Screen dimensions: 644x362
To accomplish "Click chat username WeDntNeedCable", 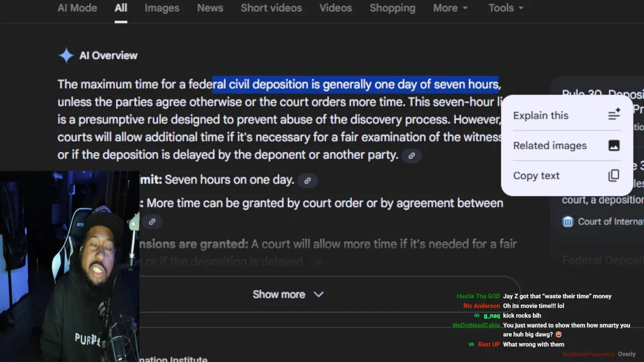I will click(x=476, y=325).
